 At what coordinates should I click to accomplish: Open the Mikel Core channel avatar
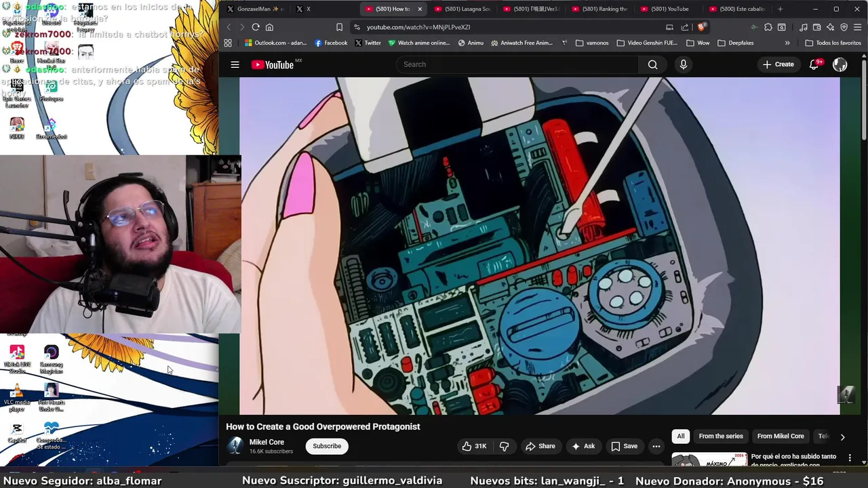(235, 446)
